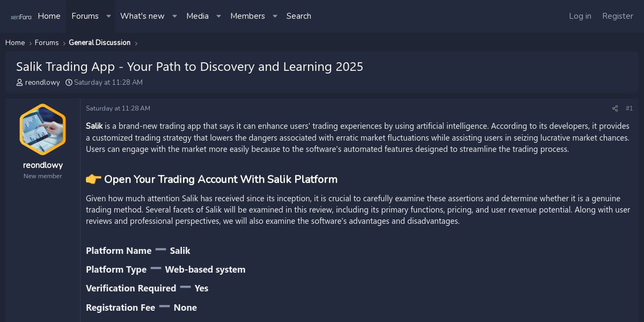Expand the Media dropdown arrow

click(x=218, y=16)
